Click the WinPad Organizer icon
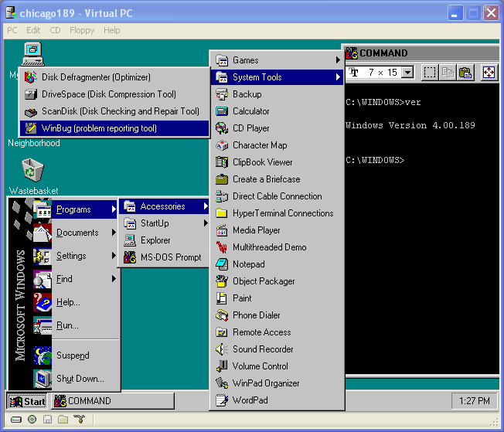The height and width of the screenshot is (432, 504). click(222, 383)
